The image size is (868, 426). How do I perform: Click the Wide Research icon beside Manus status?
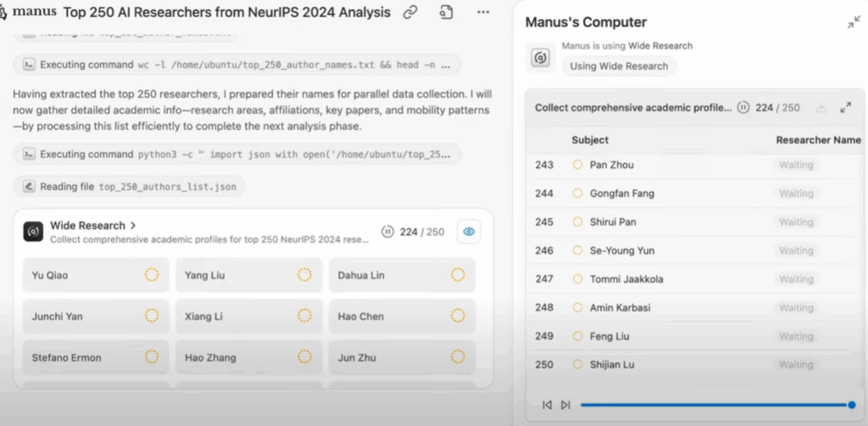point(540,58)
